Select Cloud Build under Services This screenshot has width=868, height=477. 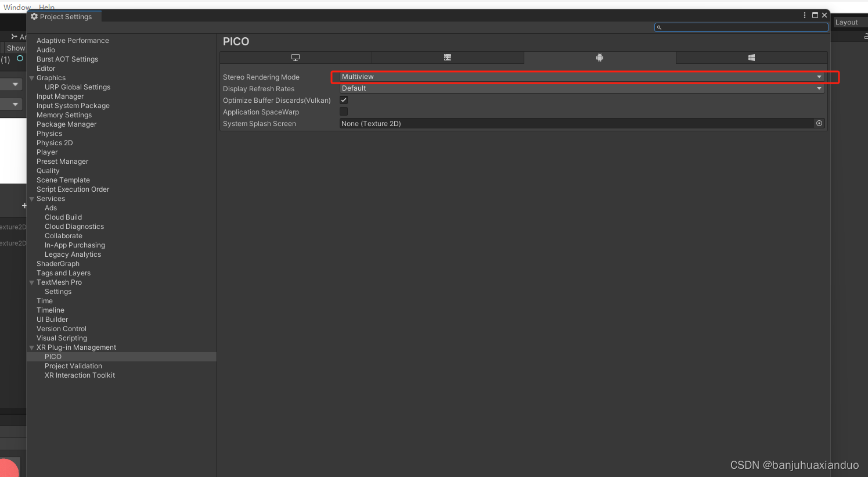[x=63, y=217]
